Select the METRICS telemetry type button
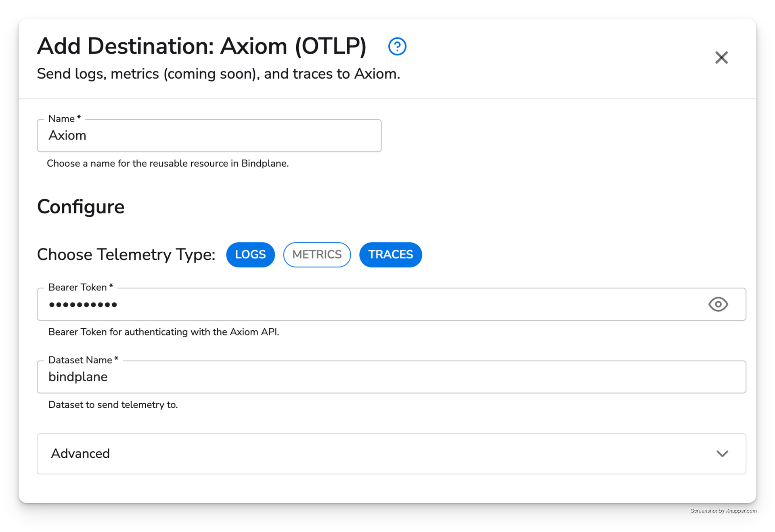Image resolution: width=775 pixels, height=532 pixels. pyautogui.click(x=317, y=254)
